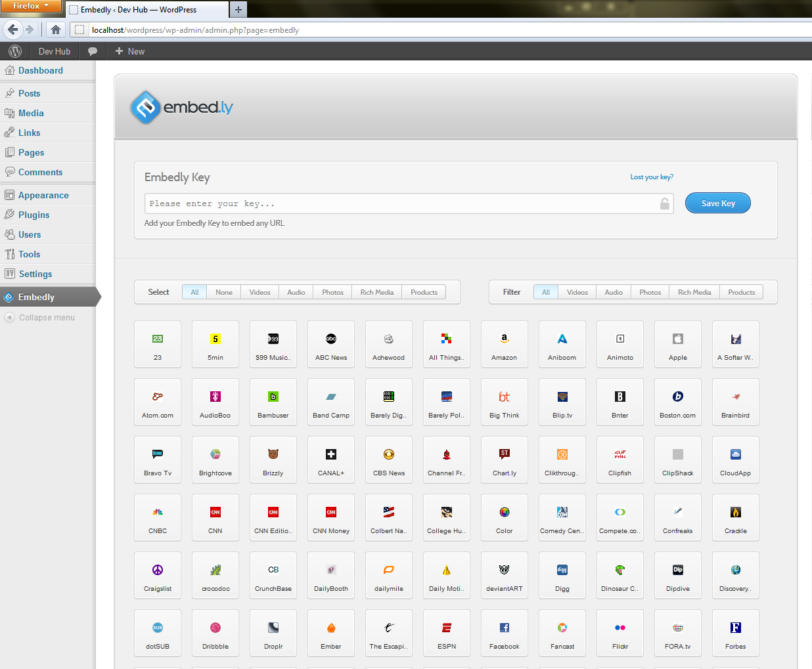Select the Boston.com provider tile
Viewport: 812px width, 669px height.
coord(678,402)
